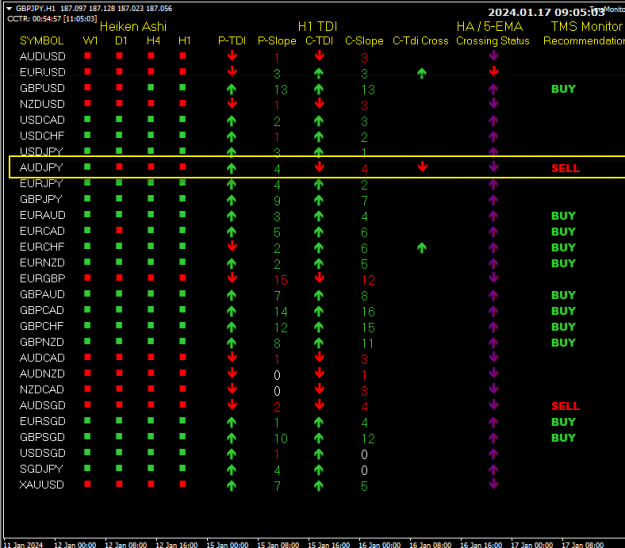Click the AUDUSD symbol label
Viewport: 625px width, 548px height.
click(42, 57)
